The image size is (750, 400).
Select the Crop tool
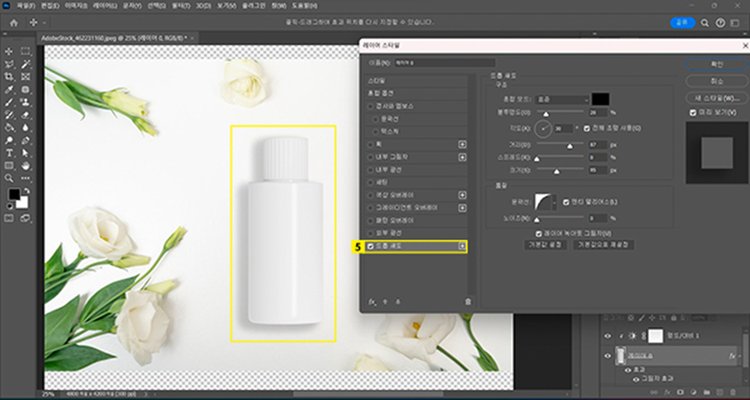(x=9, y=76)
